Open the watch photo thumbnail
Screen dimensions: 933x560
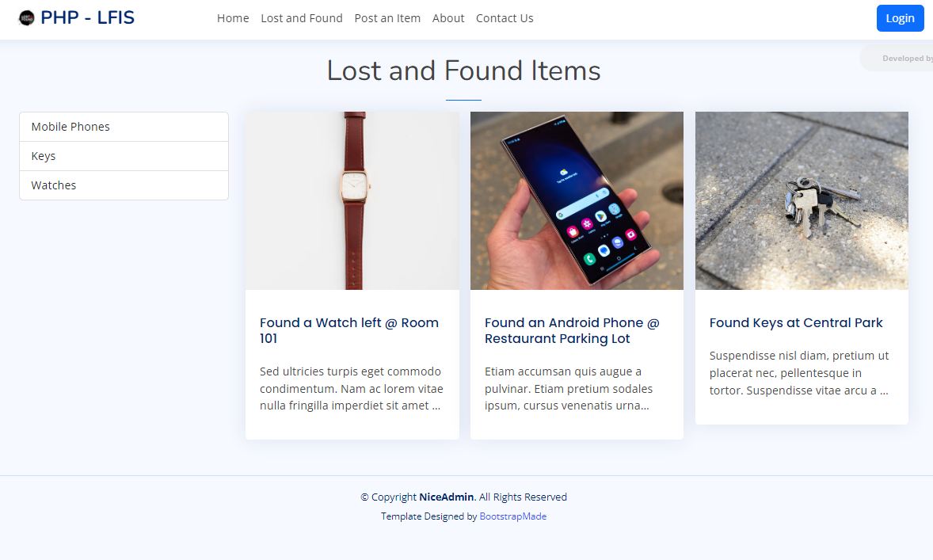352,200
